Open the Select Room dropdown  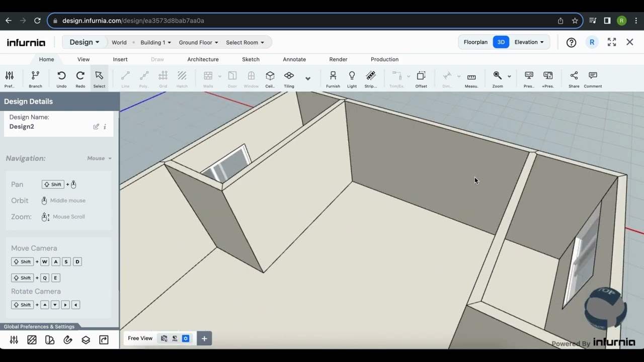245,43
